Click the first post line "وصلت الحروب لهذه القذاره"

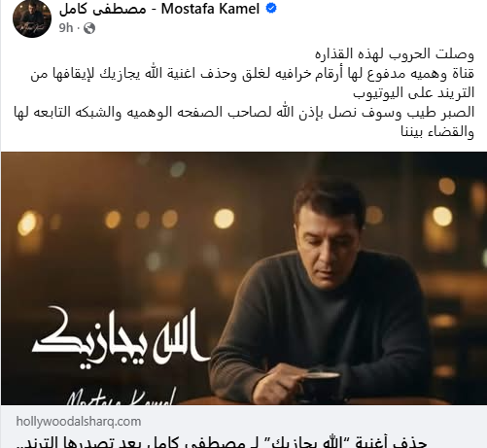[x=395, y=53]
